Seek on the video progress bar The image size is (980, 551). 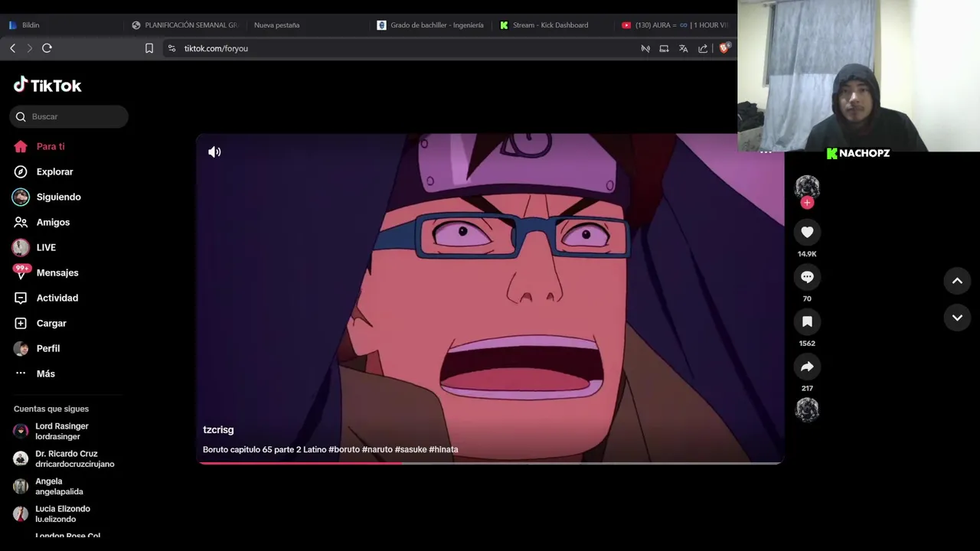coord(490,463)
